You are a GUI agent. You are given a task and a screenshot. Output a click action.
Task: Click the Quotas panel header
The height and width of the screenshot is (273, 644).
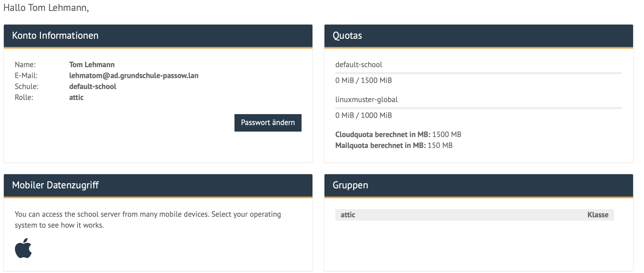click(479, 36)
